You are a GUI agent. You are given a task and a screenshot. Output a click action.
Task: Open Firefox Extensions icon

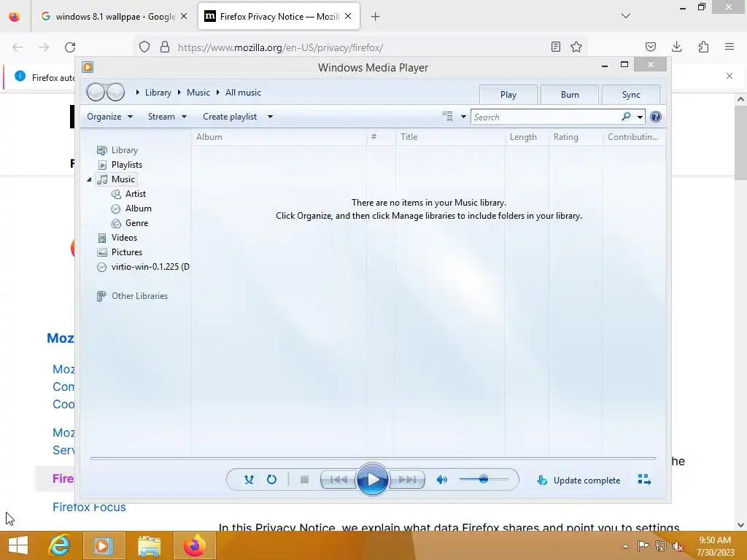tap(703, 47)
